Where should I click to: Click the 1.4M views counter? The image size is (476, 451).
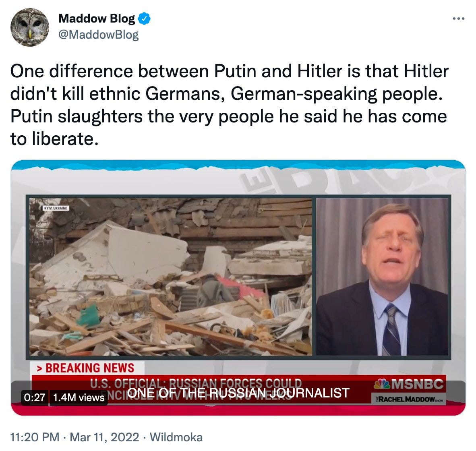79,397
